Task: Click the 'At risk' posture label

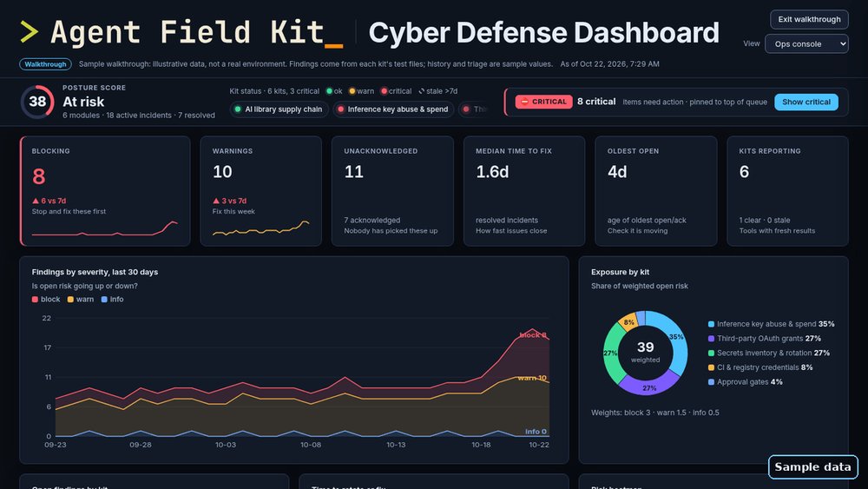Action: tap(83, 102)
